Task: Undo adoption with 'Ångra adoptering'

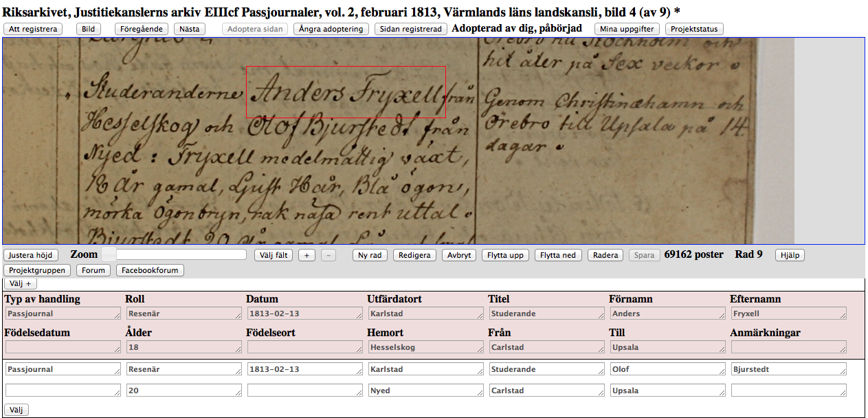Action: [331, 29]
